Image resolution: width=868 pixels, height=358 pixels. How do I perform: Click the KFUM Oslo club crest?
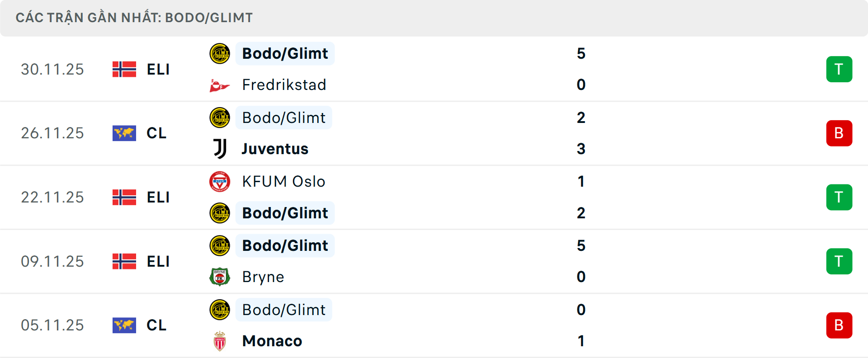click(x=220, y=182)
